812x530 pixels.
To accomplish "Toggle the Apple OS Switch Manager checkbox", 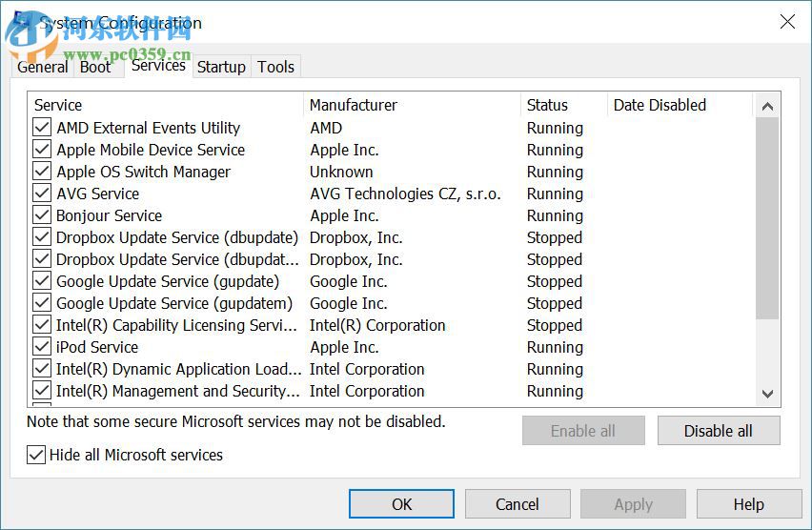I will 42,171.
